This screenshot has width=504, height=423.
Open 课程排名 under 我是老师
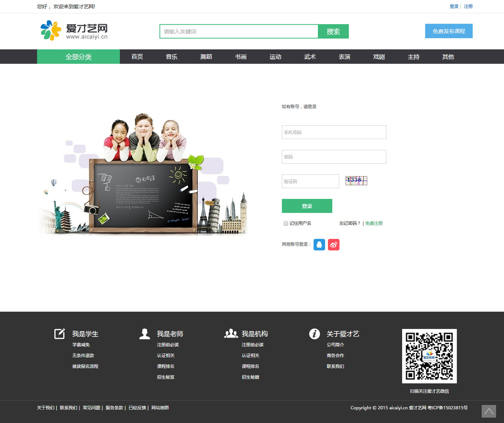point(166,366)
